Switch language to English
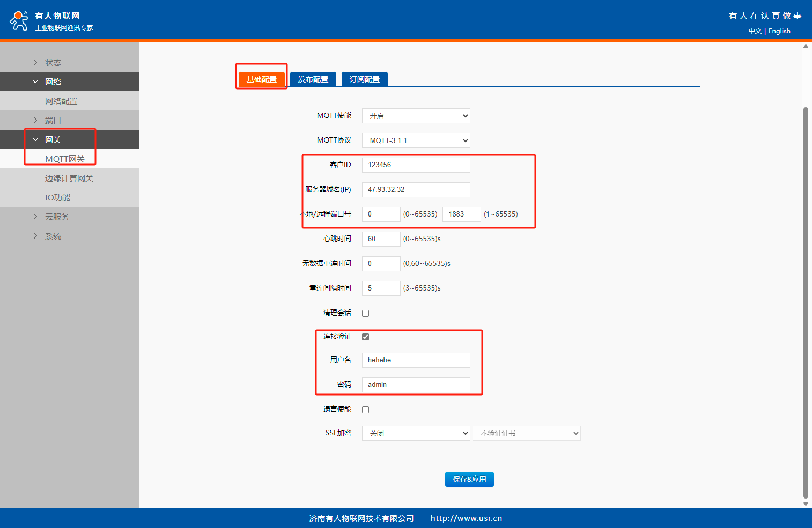This screenshot has height=528, width=812. tap(779, 31)
